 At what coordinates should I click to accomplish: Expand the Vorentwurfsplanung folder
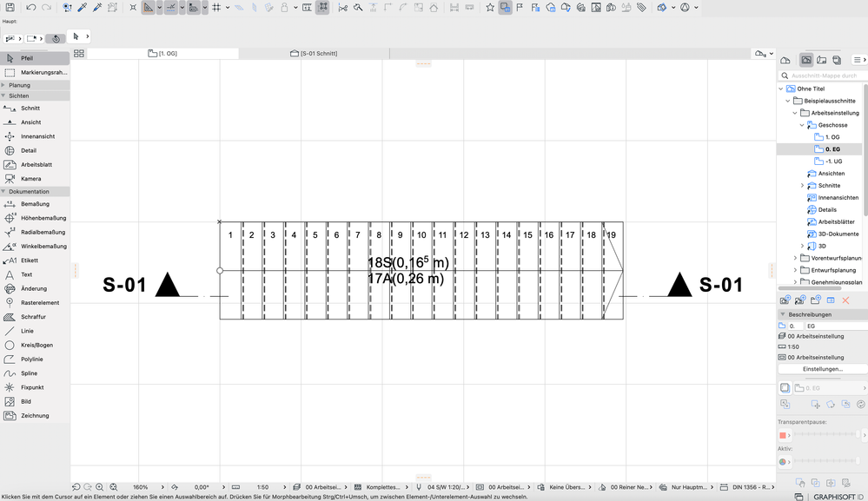point(796,258)
